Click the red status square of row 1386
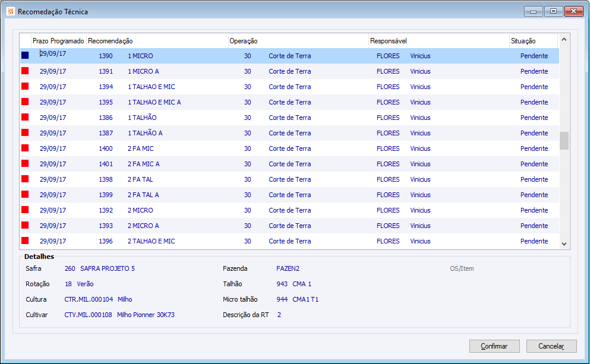Viewport: 590px width, 364px height. (25, 117)
